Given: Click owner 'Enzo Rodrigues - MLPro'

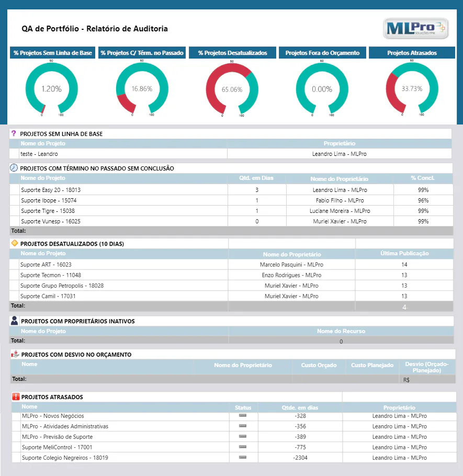Looking at the screenshot, I should 291,275.
